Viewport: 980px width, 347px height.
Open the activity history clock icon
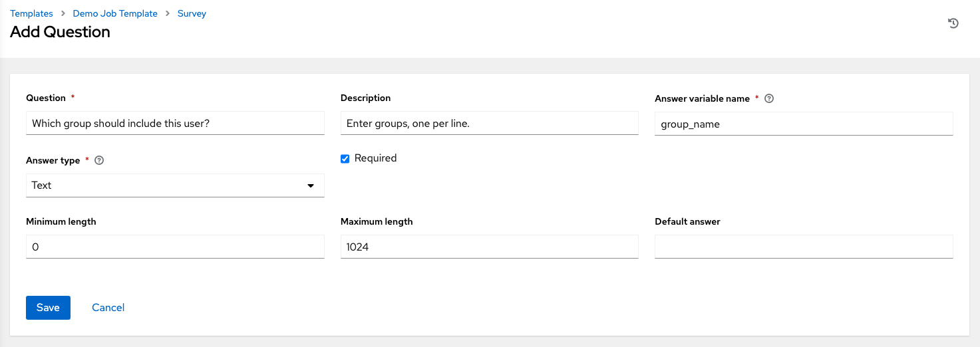953,23
